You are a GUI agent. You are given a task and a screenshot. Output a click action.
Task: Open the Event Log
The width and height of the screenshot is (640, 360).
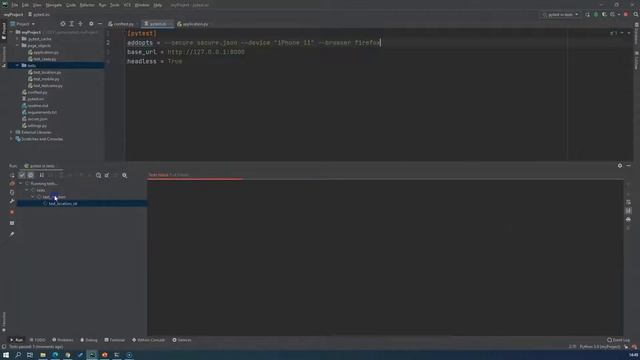pos(619,340)
